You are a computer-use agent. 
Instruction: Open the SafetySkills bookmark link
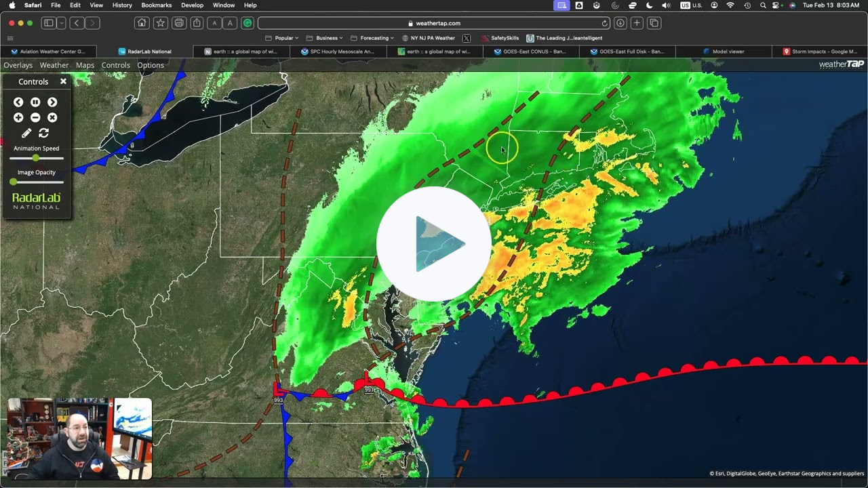pyautogui.click(x=500, y=38)
